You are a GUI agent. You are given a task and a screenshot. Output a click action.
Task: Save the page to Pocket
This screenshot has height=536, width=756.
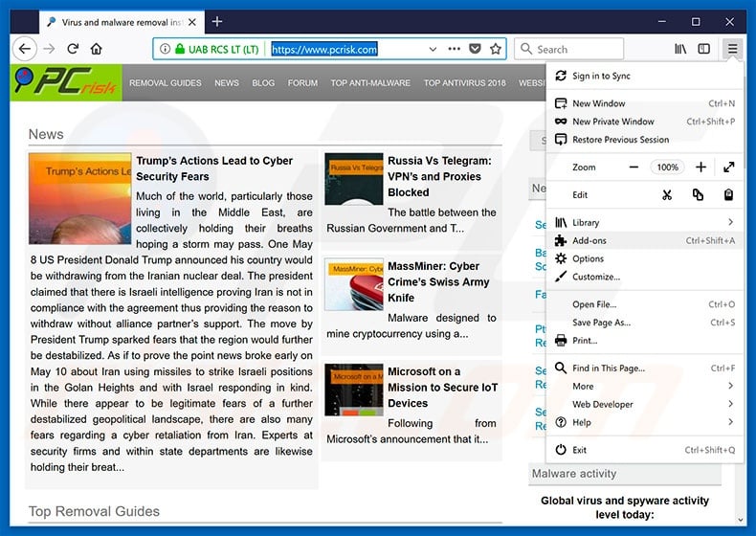(x=475, y=49)
